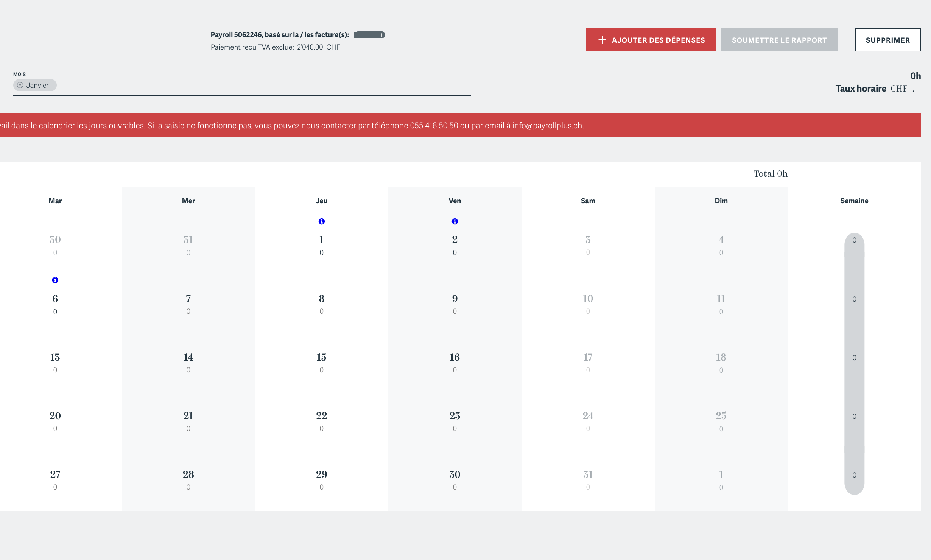Click the Supprimer button

(887, 40)
